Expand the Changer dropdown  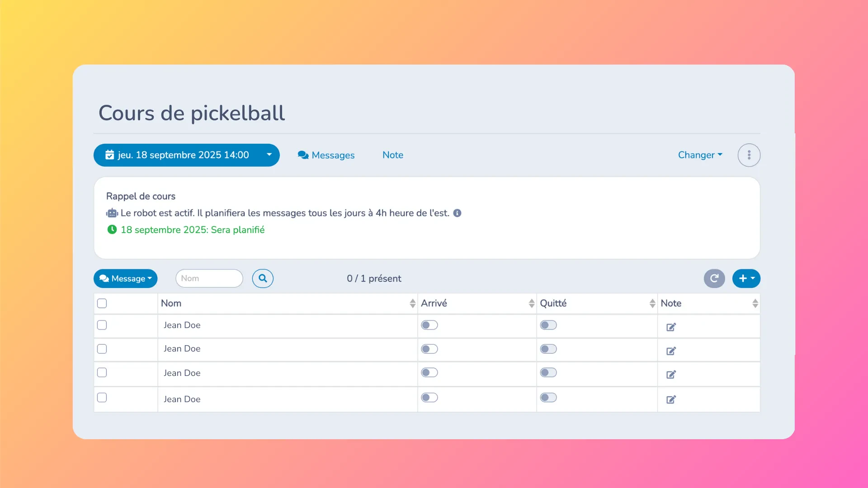tap(700, 155)
